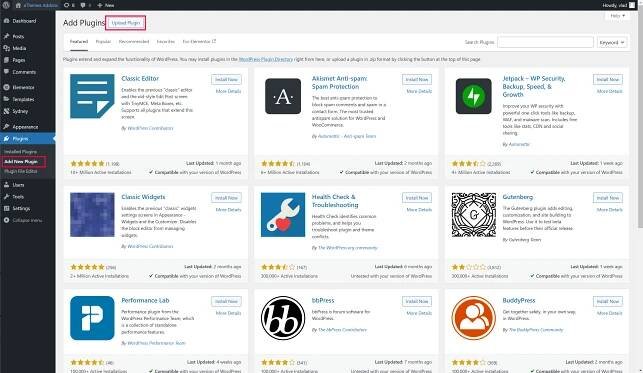Open the For Elementor tab link

199,42
